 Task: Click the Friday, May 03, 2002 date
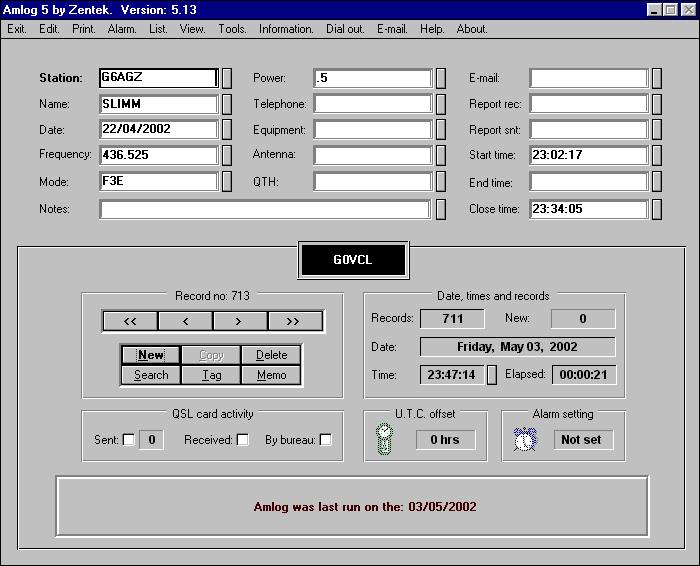517,347
